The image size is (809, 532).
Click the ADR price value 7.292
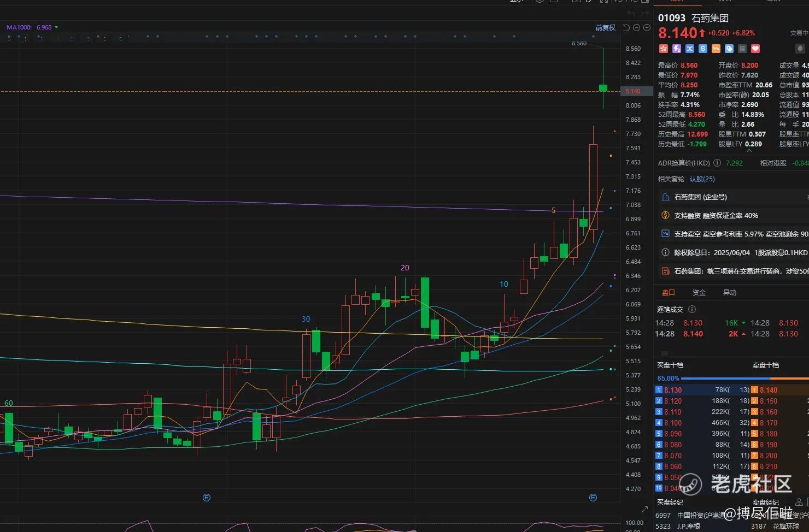(x=734, y=163)
